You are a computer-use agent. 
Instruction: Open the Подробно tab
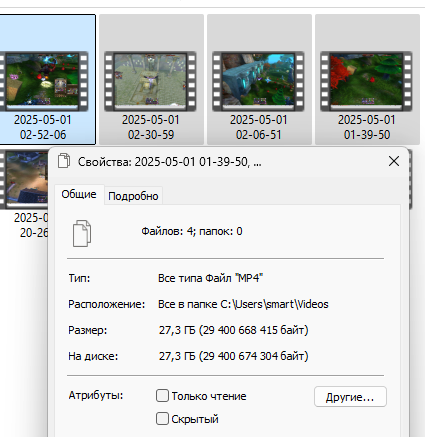coord(133,196)
